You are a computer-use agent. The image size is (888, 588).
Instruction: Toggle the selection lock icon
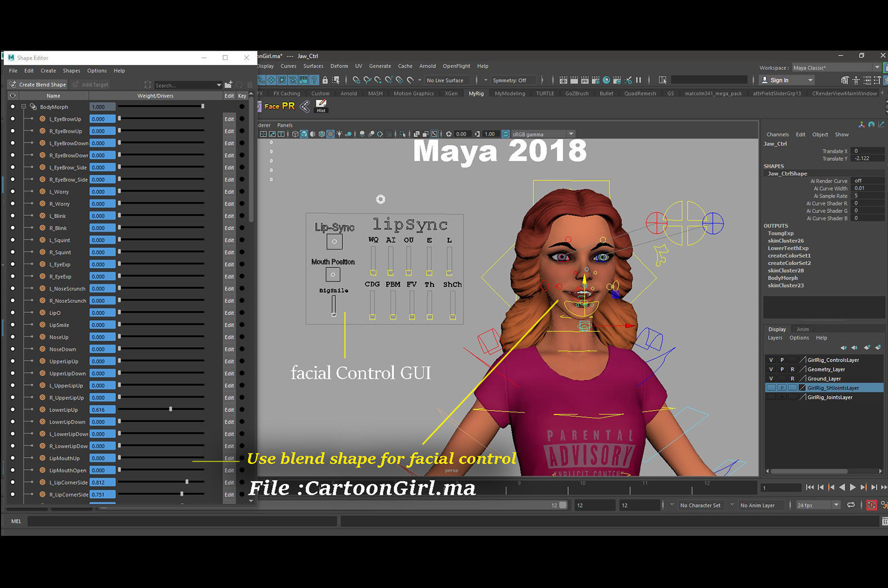click(x=325, y=80)
